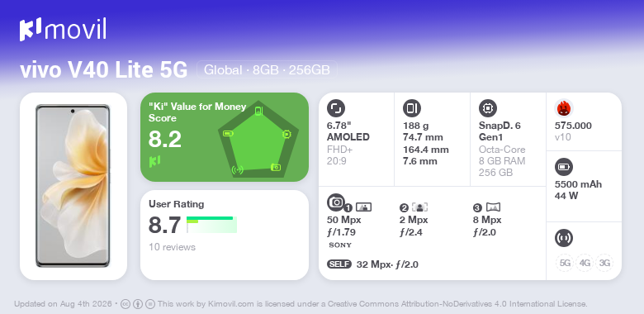The width and height of the screenshot is (644, 314).
Task: Click the Global · 8GB · 256GB variant tag
Action: (267, 70)
